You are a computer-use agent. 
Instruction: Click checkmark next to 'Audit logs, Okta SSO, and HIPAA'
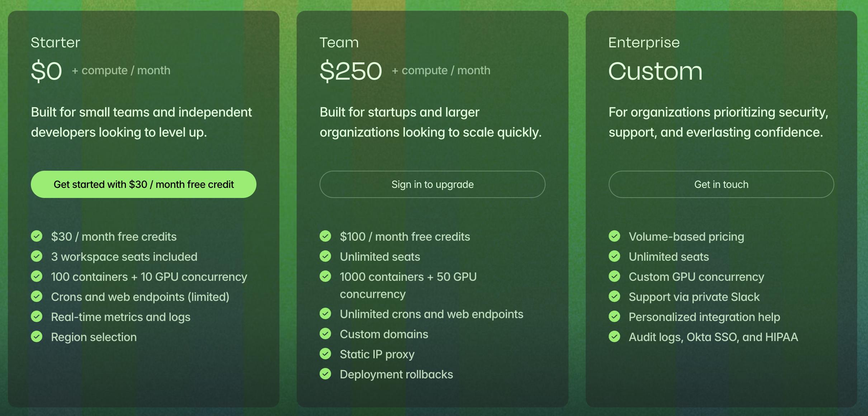614,337
